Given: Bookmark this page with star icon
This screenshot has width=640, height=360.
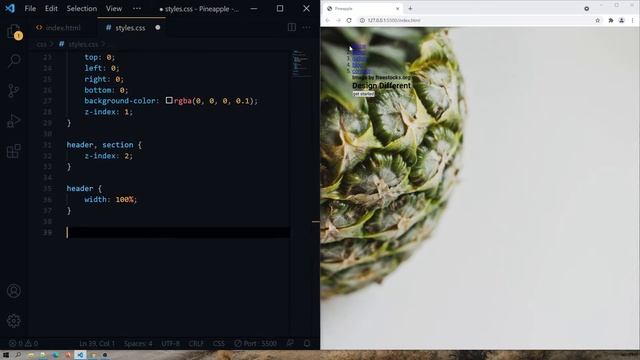Looking at the screenshot, I should tap(598, 20).
